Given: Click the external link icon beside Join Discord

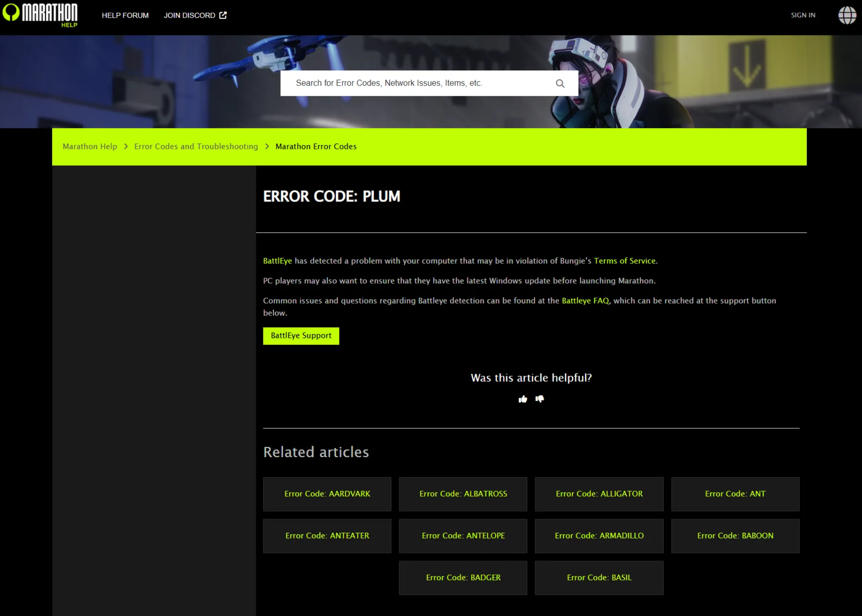Looking at the screenshot, I should pos(223,15).
